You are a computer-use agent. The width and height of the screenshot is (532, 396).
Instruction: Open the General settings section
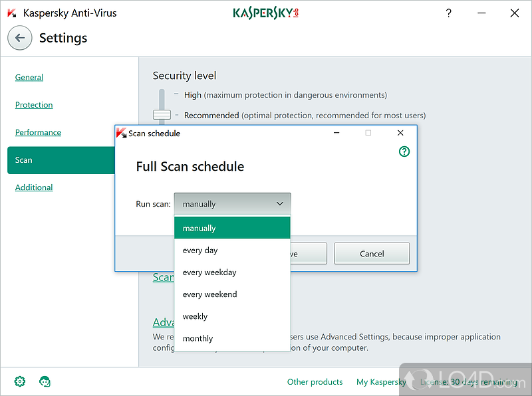(x=29, y=77)
